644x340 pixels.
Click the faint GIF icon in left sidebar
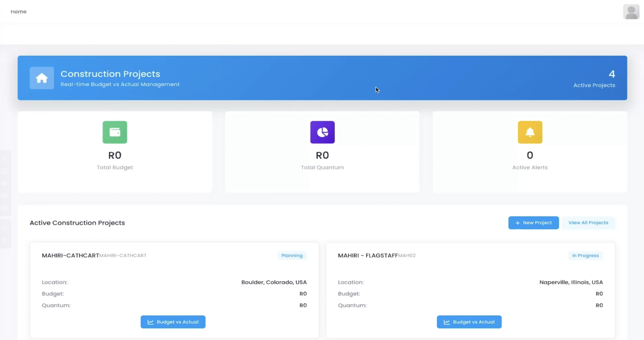click(x=4, y=171)
